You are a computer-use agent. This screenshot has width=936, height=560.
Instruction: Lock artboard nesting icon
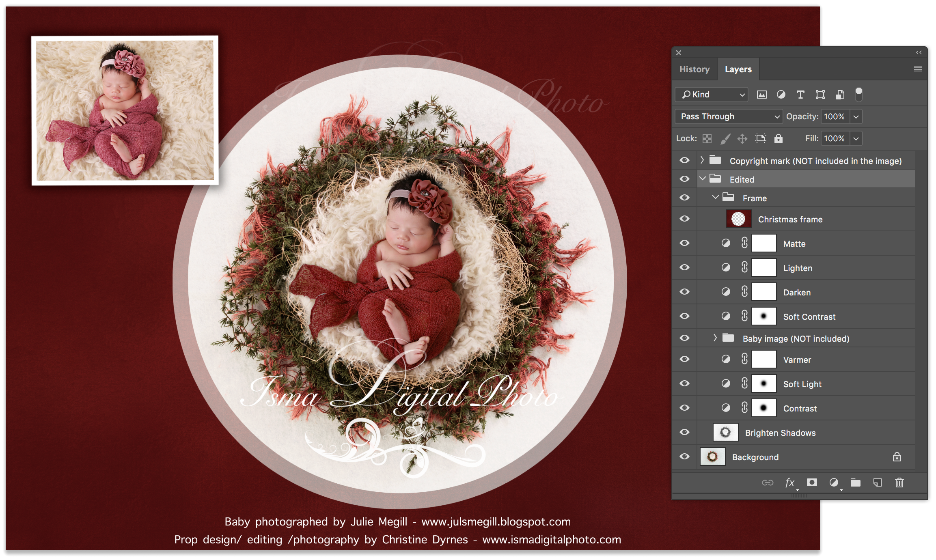click(760, 138)
